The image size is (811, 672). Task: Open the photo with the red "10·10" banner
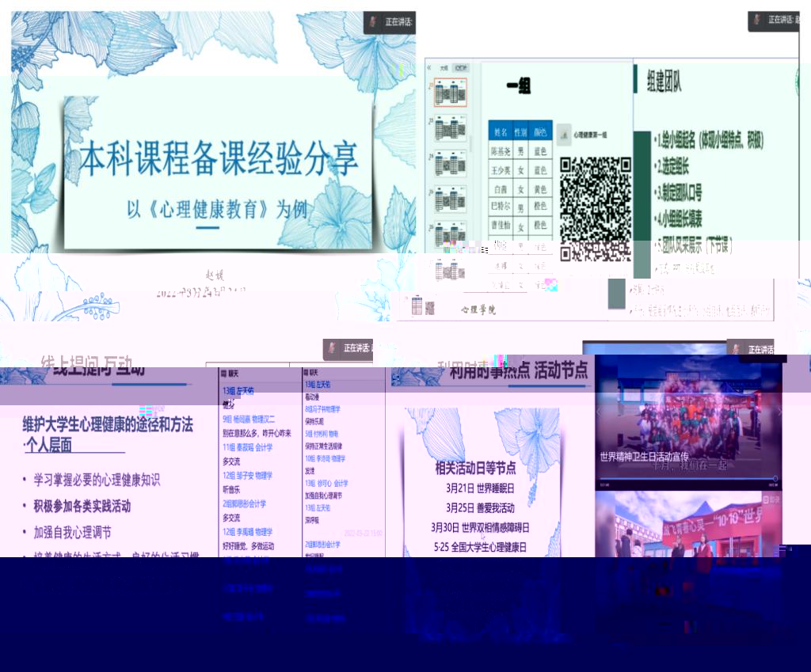pyautogui.click(x=688, y=525)
